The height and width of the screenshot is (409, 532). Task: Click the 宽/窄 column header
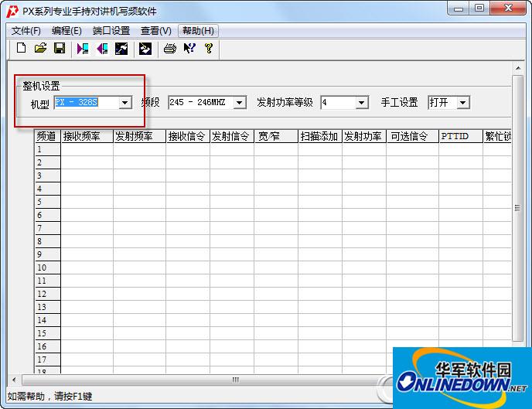276,136
